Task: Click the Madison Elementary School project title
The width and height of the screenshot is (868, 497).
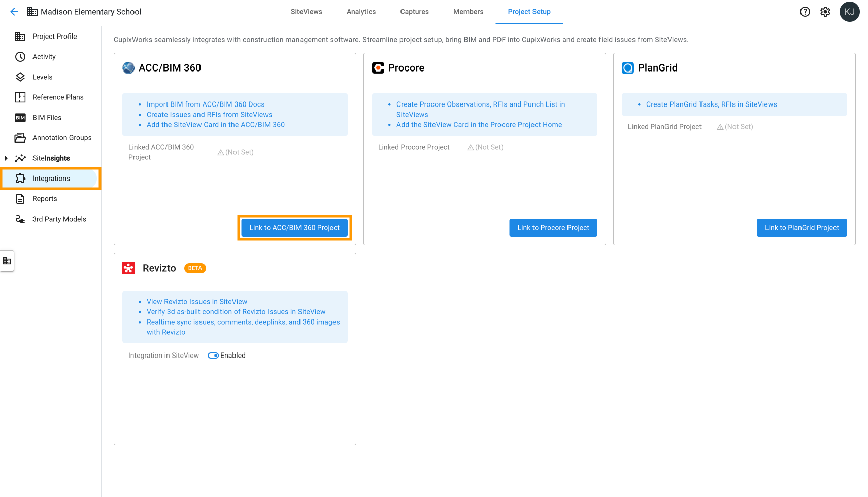Action: 91,12
